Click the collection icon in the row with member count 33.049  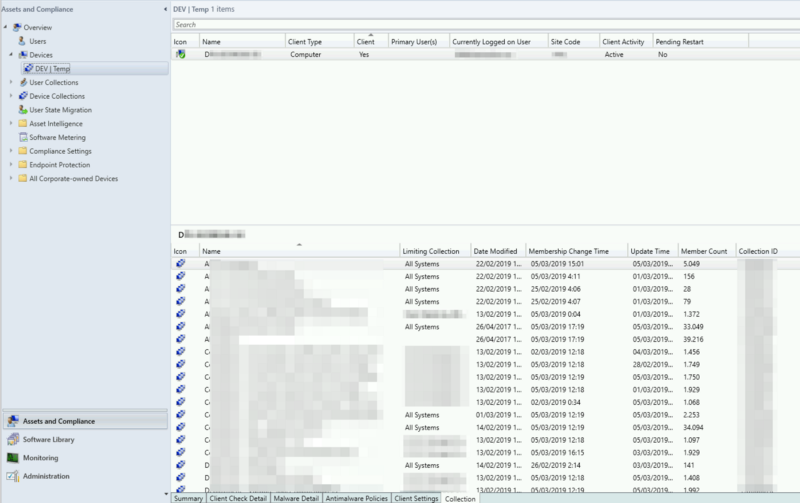click(x=181, y=326)
